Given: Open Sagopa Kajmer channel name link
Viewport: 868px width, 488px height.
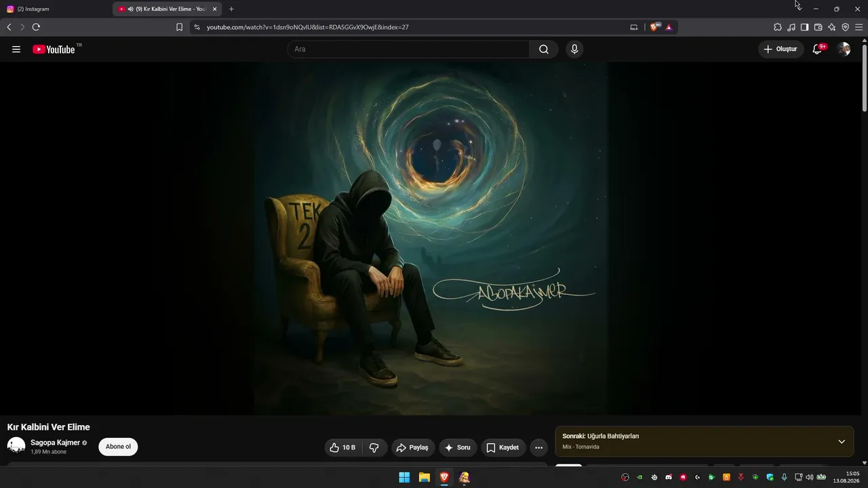Looking at the screenshot, I should point(55,443).
